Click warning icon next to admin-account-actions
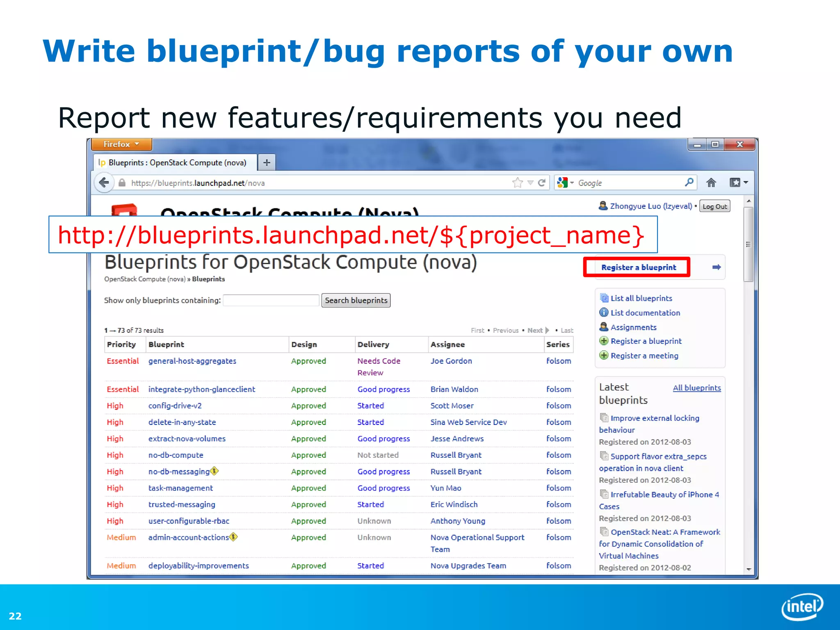Viewport: 840px width, 630px height. (233, 537)
